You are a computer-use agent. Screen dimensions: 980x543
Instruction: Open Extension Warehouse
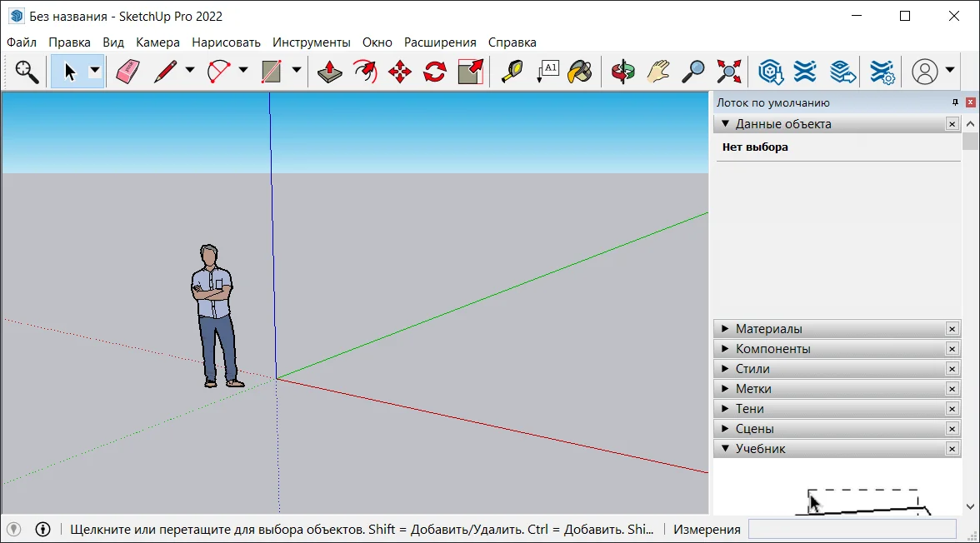(x=805, y=72)
